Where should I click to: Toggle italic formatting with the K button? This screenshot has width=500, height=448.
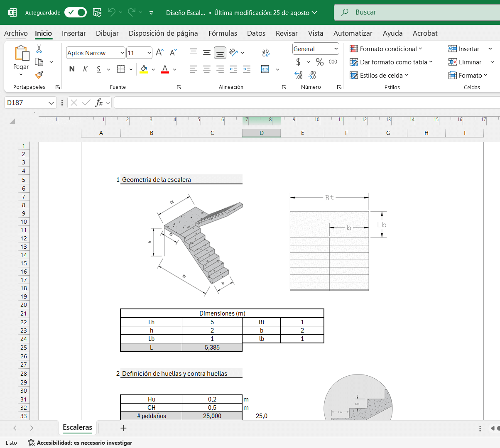tap(85, 69)
